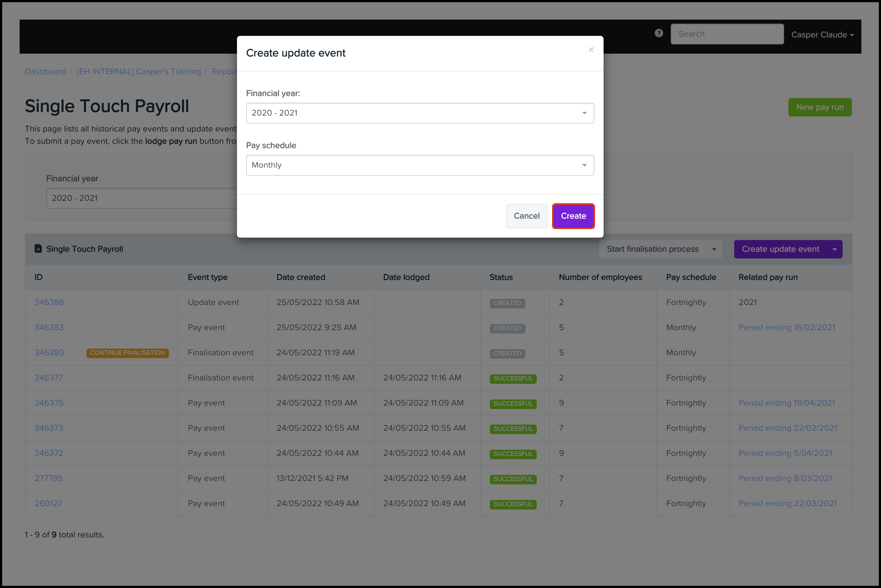This screenshot has width=881, height=588.
Task: Open event ID 346388
Action: tap(49, 302)
